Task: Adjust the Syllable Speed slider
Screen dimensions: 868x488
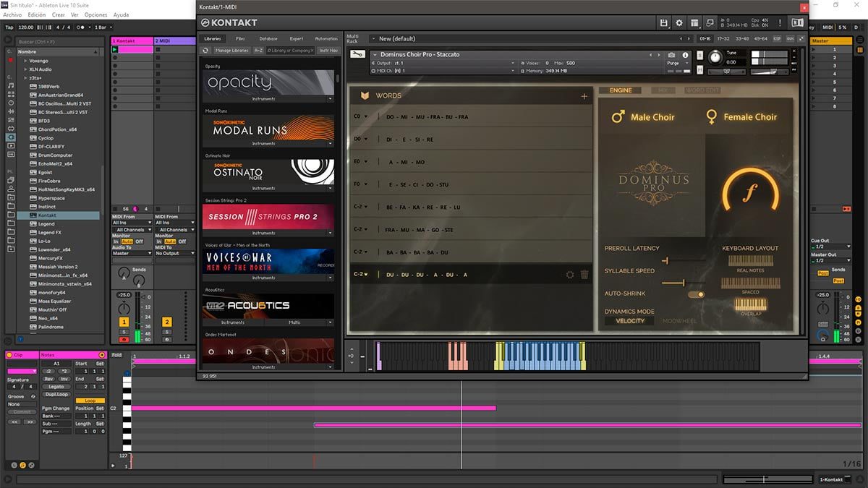Action: click(684, 283)
